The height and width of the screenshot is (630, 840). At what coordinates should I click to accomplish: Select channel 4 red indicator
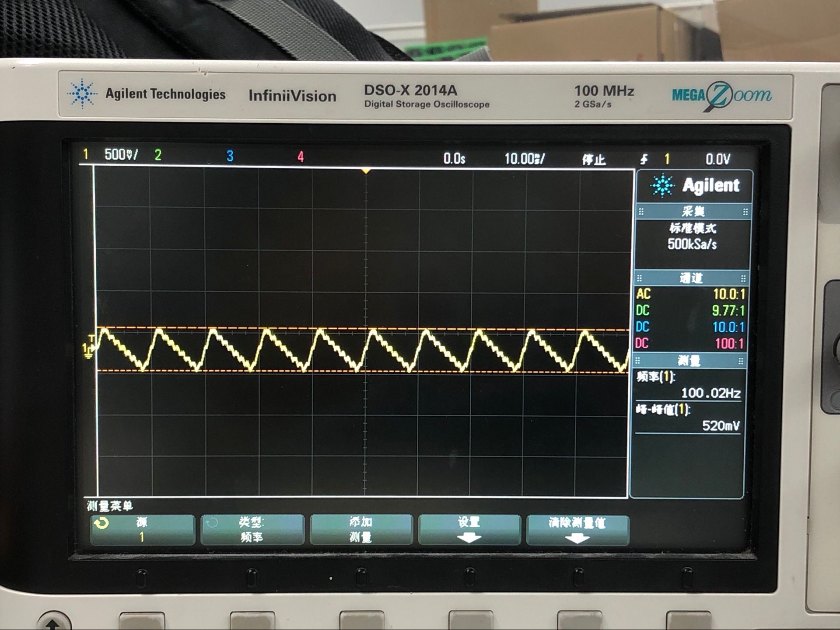(x=301, y=157)
